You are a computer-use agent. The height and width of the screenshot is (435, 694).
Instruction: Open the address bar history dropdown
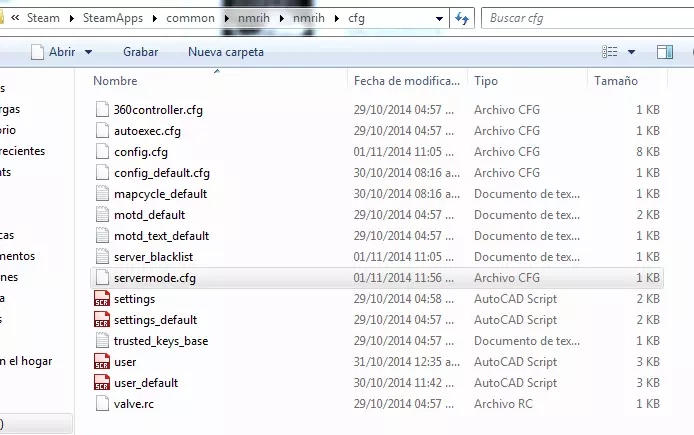pyautogui.click(x=439, y=19)
